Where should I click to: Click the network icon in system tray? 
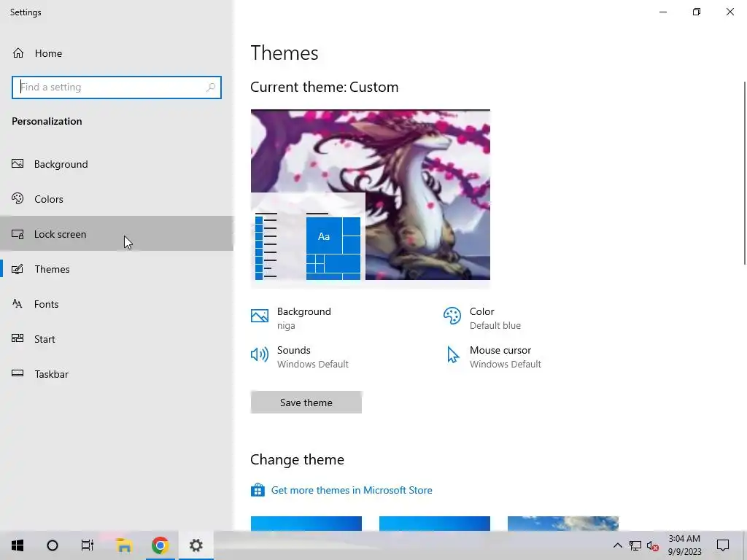[x=635, y=545]
